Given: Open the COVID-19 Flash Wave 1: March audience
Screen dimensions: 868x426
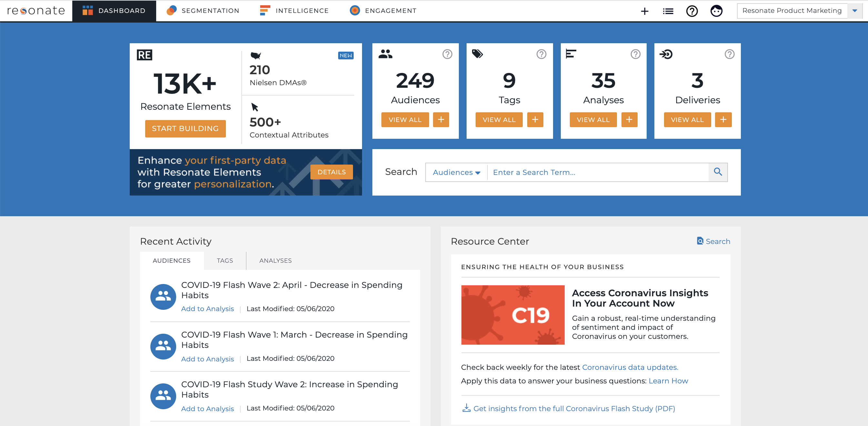Looking at the screenshot, I should point(294,340).
